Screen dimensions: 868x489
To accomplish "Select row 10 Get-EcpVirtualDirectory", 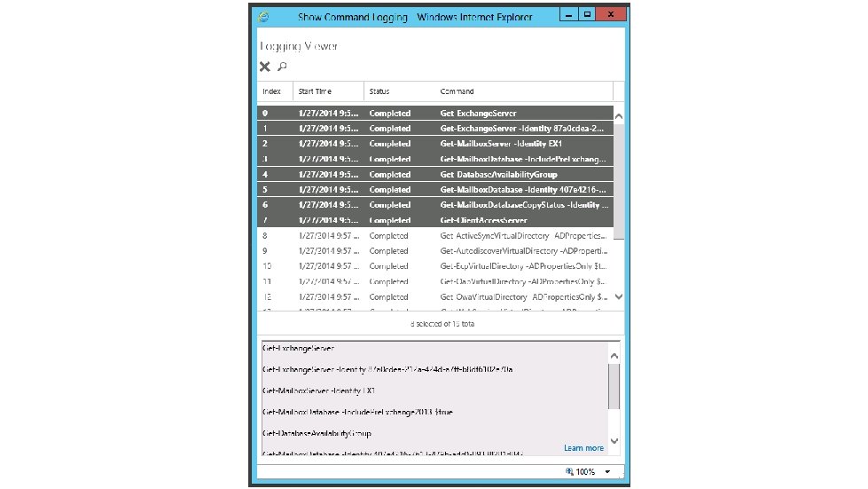I will click(x=435, y=266).
